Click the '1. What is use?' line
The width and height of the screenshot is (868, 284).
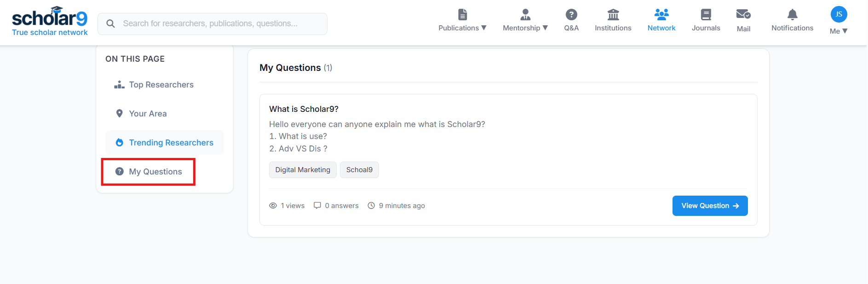click(298, 136)
